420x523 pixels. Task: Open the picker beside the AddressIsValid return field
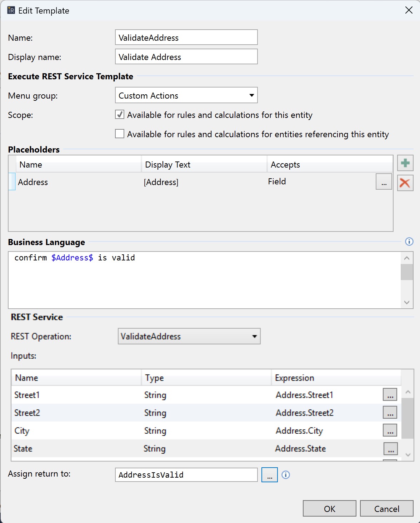pos(270,475)
